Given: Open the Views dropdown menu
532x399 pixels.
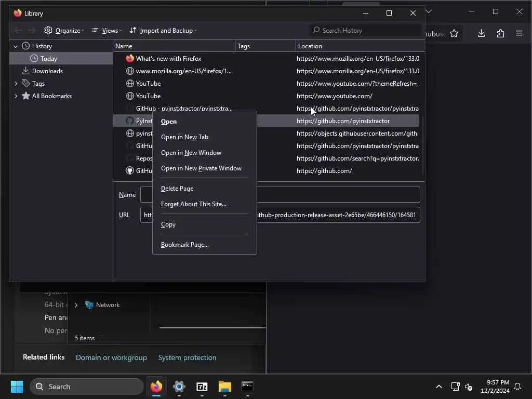Looking at the screenshot, I should pos(107,31).
